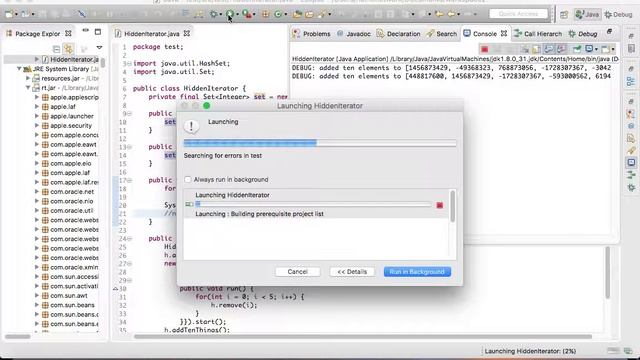Screen dimensions: 640x360
Task: Open the Declaration tab
Action: pos(398,34)
